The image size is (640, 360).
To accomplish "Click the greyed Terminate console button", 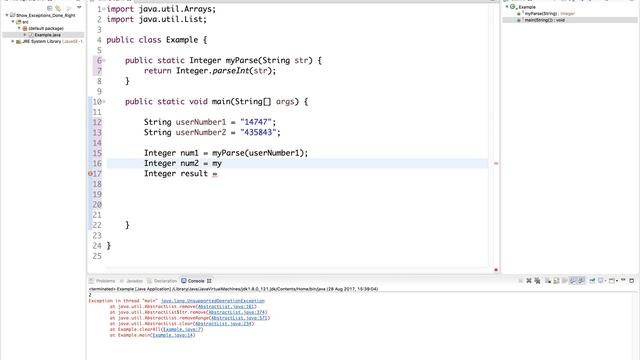I will click(520, 281).
